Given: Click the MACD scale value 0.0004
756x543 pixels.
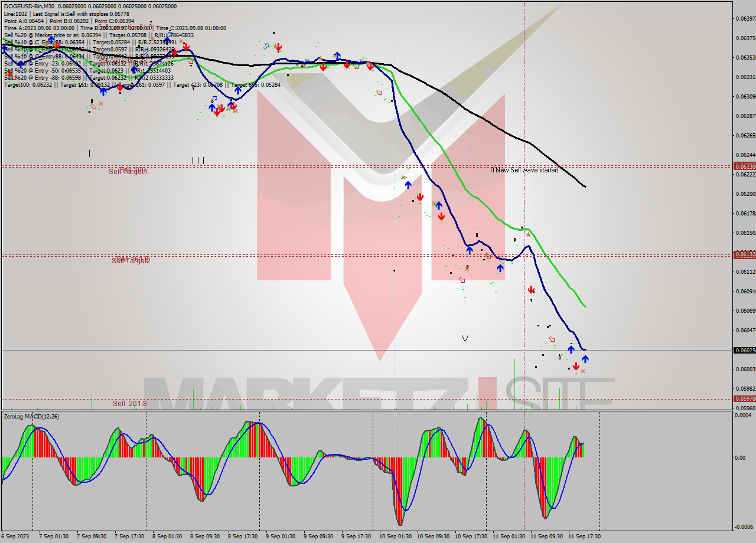Looking at the screenshot, I should point(743,416).
